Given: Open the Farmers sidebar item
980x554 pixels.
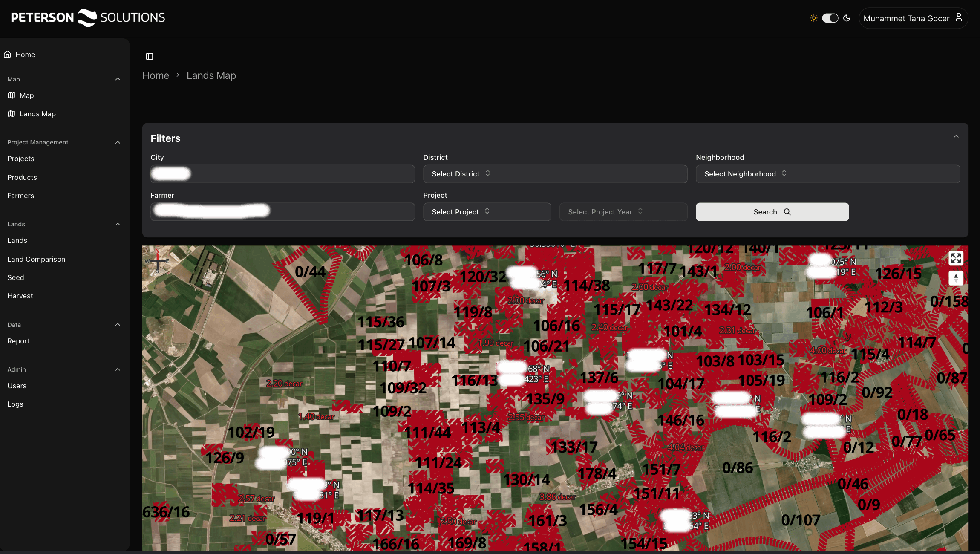Looking at the screenshot, I should pos(20,196).
